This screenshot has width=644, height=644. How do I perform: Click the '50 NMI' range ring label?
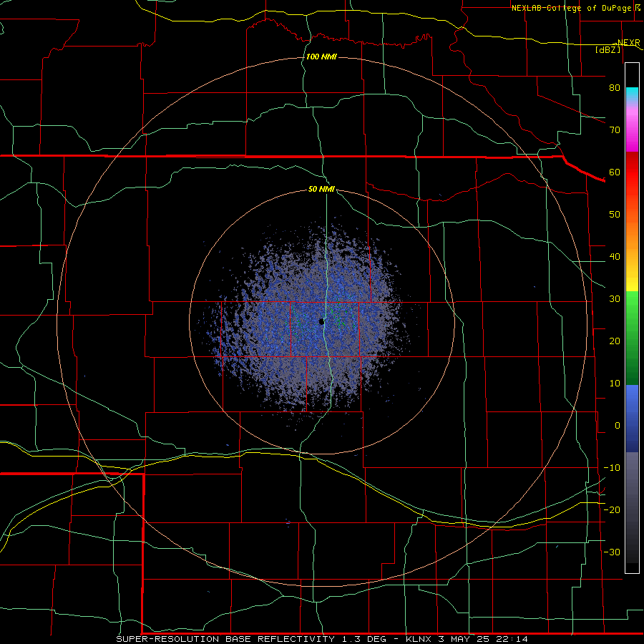tap(321, 190)
